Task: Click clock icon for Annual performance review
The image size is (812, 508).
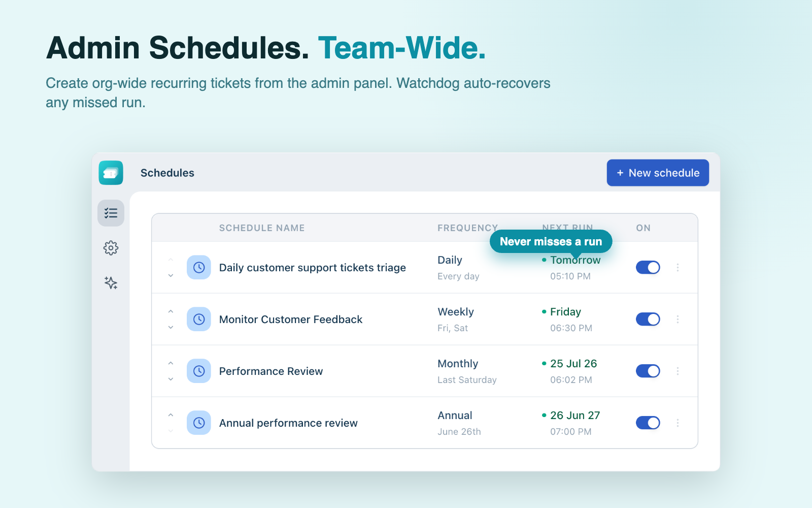Action: (199, 423)
